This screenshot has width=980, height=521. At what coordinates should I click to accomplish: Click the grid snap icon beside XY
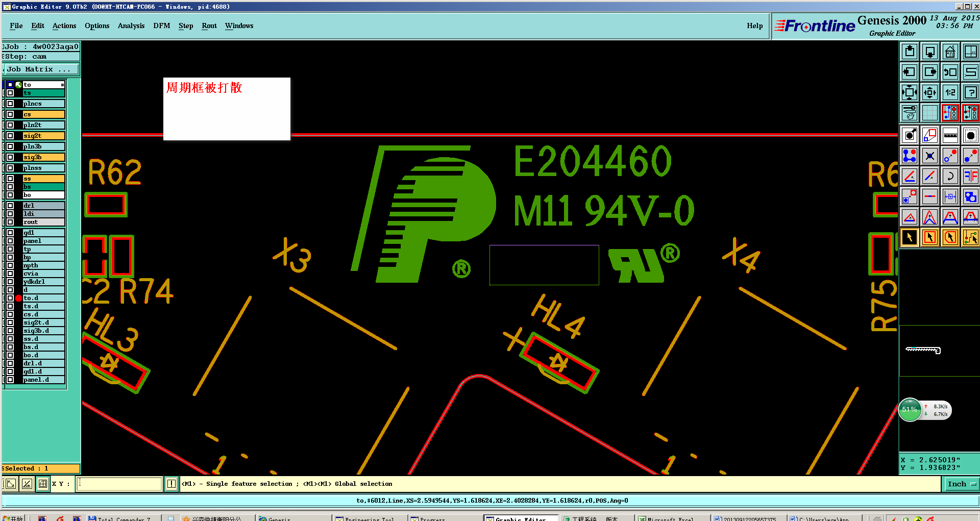[x=43, y=484]
